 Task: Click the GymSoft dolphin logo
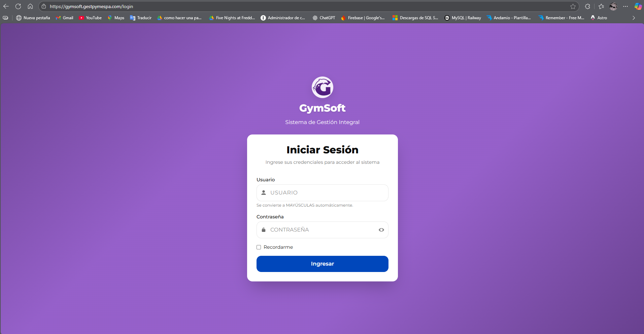point(322,87)
